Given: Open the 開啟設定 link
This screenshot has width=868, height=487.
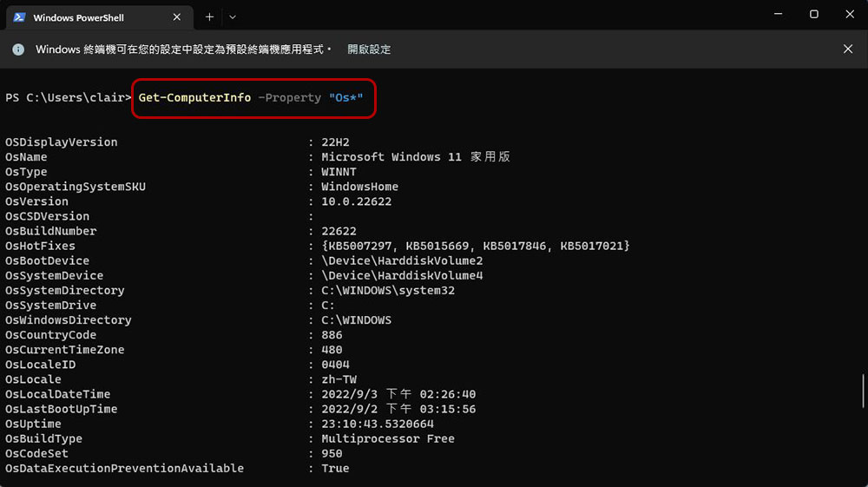Looking at the screenshot, I should (x=369, y=49).
